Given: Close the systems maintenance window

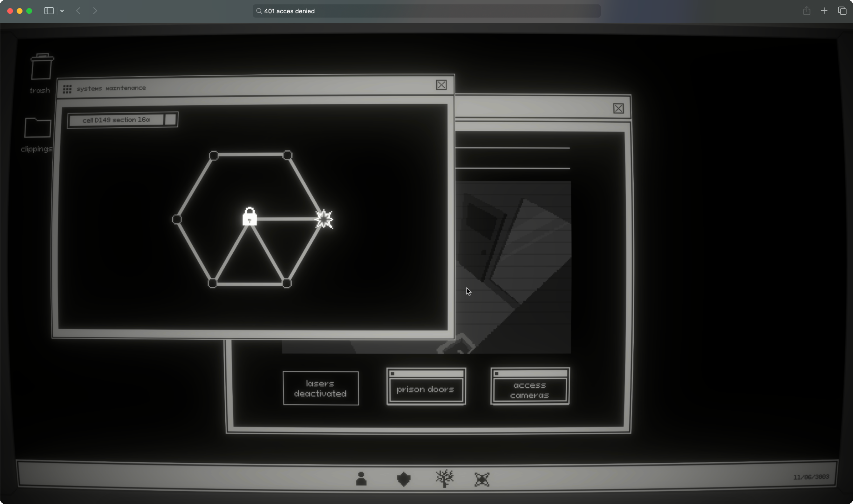Looking at the screenshot, I should [x=441, y=85].
